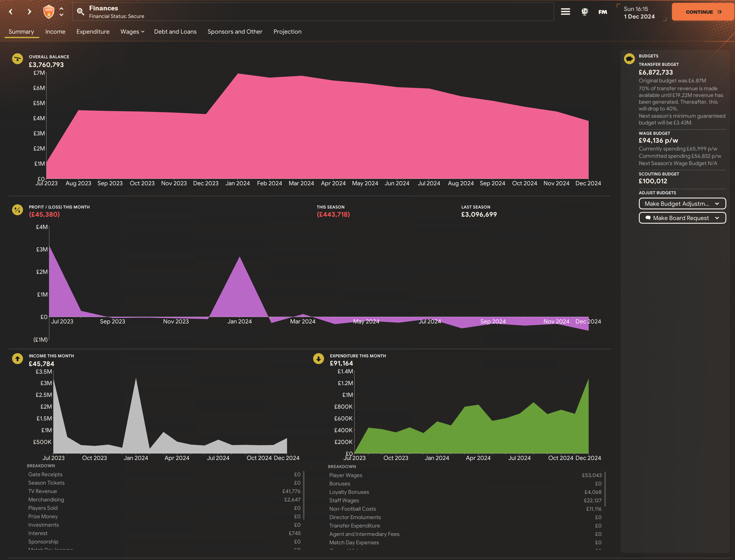The height and width of the screenshot is (560, 735).
Task: Open the hamburger menu icon
Action: coord(565,12)
